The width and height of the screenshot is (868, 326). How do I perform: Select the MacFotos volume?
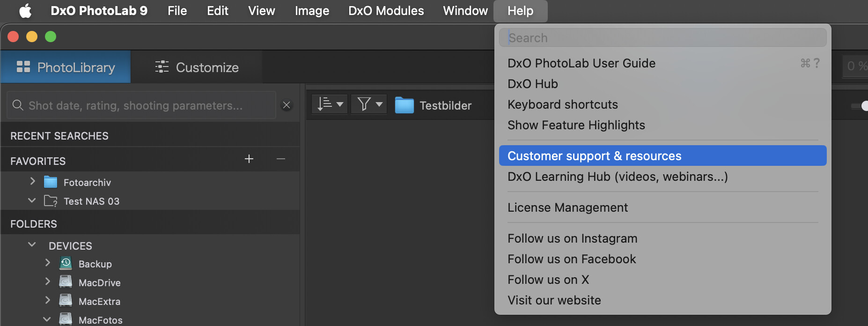[x=101, y=320]
